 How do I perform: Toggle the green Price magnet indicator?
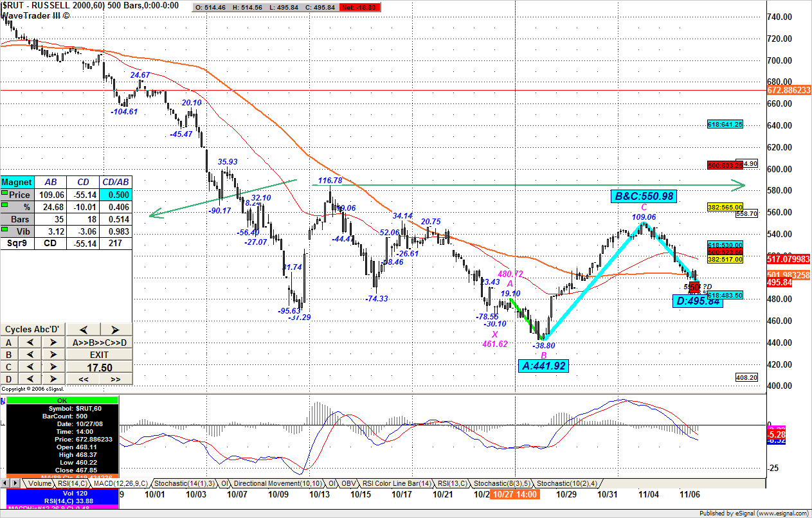pos(5,193)
